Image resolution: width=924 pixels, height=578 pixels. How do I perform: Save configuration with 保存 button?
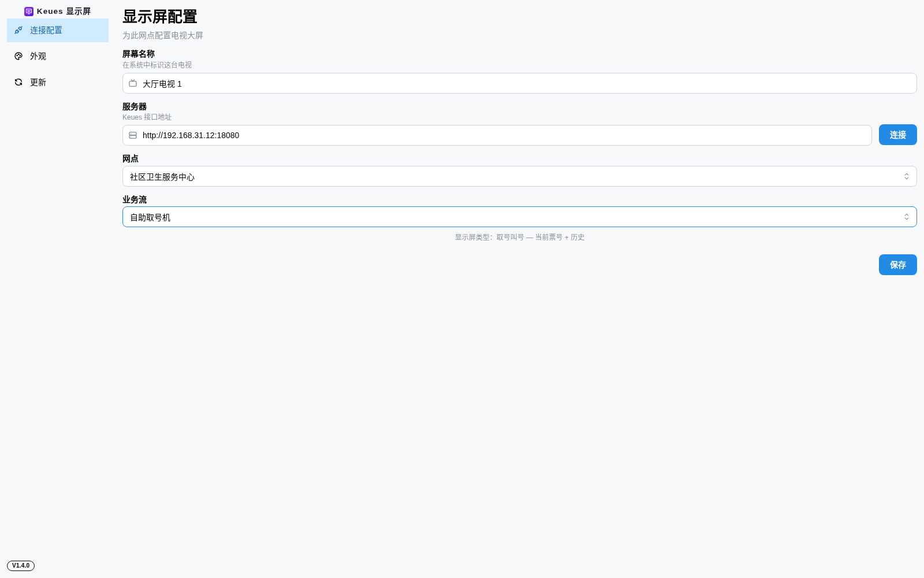coord(898,265)
